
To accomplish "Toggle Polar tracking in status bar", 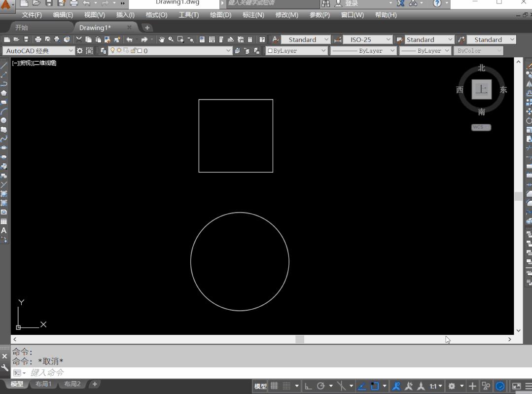I will [321, 386].
